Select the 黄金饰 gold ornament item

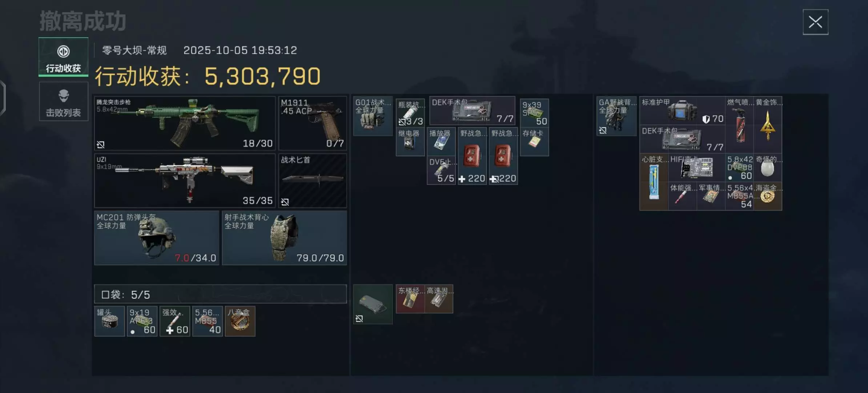tap(768, 125)
